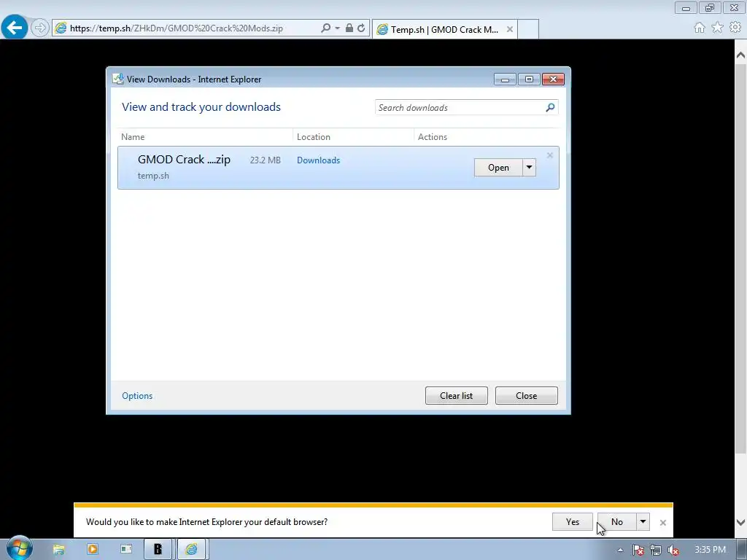Click the Forward arrow button
Screen dimensions: 747x560
click(x=40, y=28)
